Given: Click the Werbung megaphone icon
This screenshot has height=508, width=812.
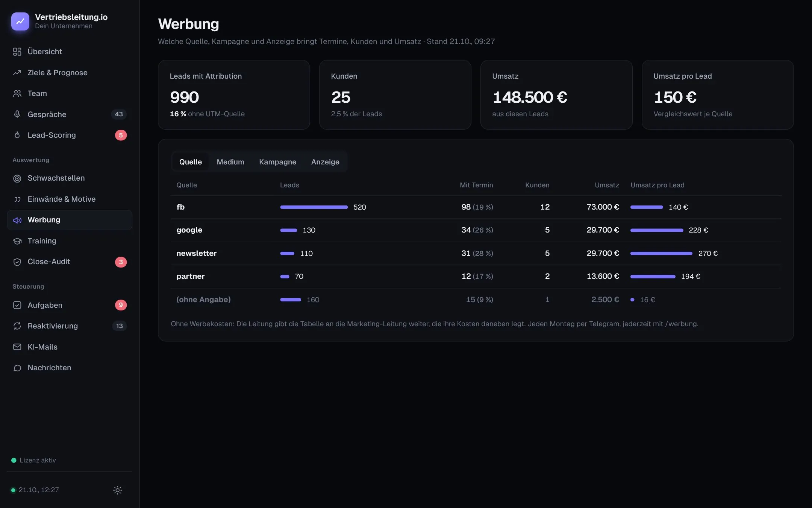Looking at the screenshot, I should [17, 220].
